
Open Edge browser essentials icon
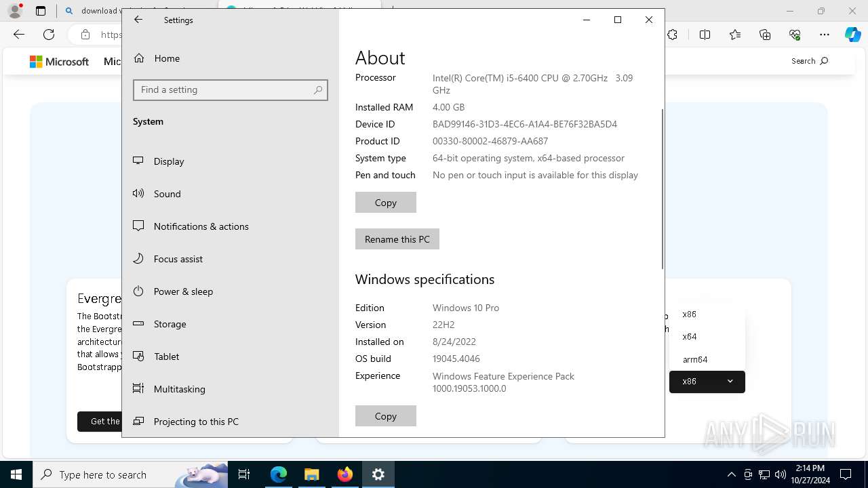(x=795, y=35)
